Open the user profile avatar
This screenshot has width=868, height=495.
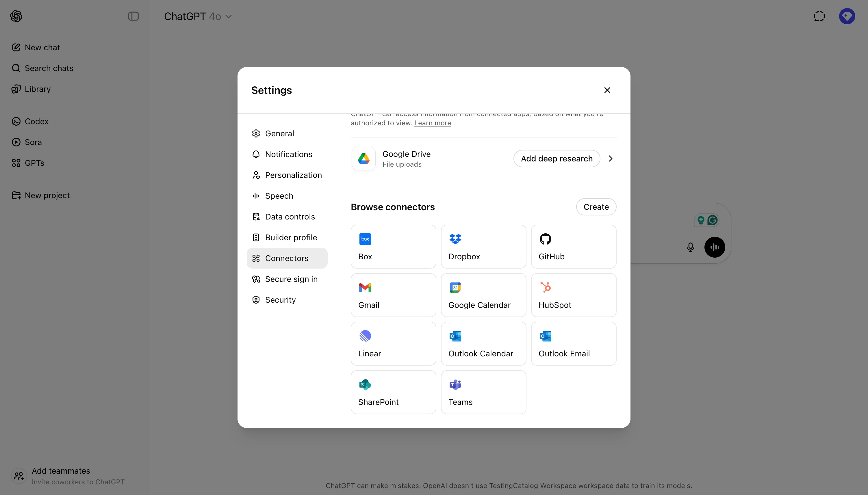[847, 16]
